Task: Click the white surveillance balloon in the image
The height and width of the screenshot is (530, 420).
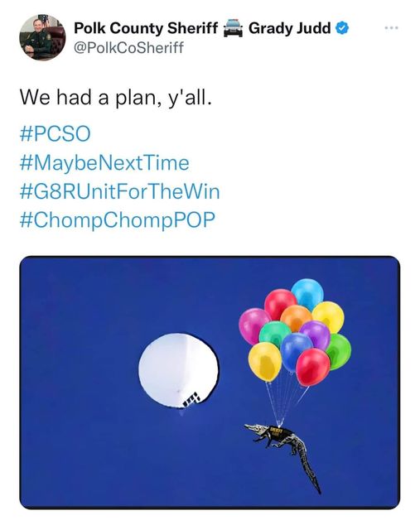Action: point(179,370)
